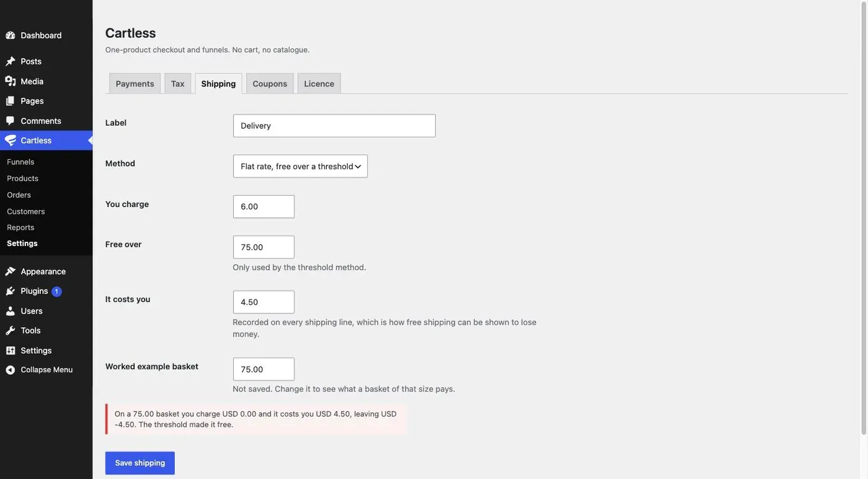Click the "Cartless" page heading

pos(131,33)
